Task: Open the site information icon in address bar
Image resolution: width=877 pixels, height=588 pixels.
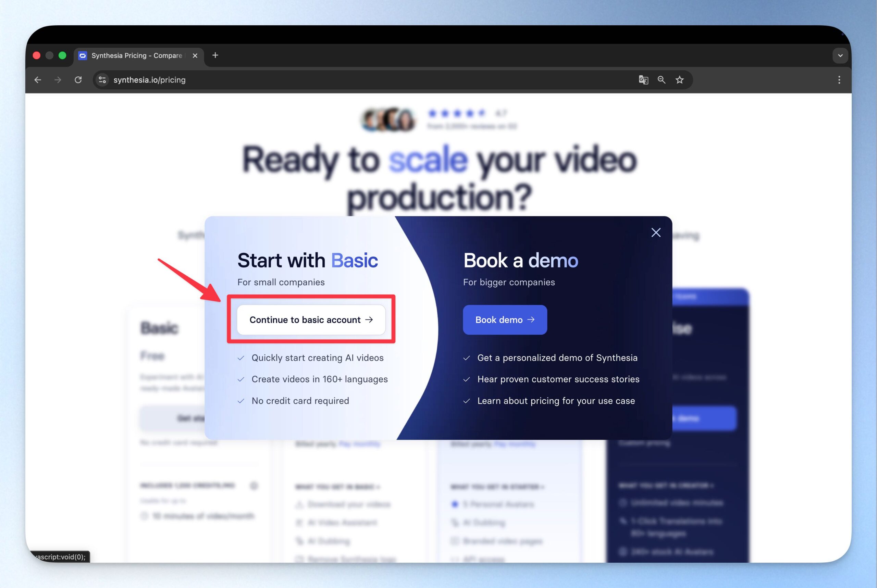Action: (102, 80)
